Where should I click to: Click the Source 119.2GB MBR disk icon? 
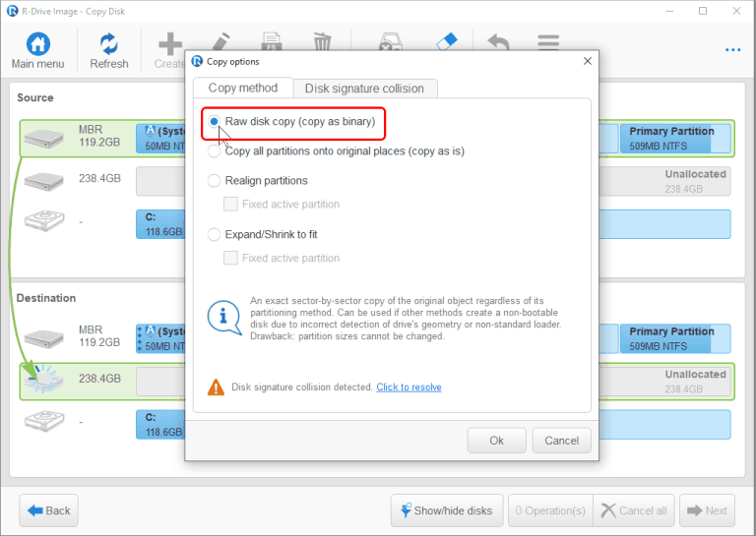44,138
